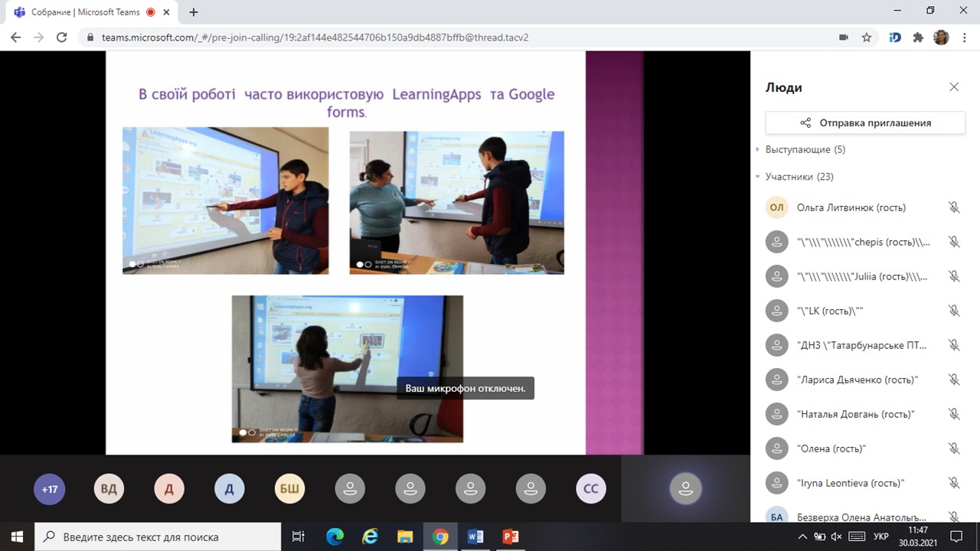Select the Собрание Microsoft Teams browser tab
This screenshot has height=551, width=980.
tap(84, 12)
